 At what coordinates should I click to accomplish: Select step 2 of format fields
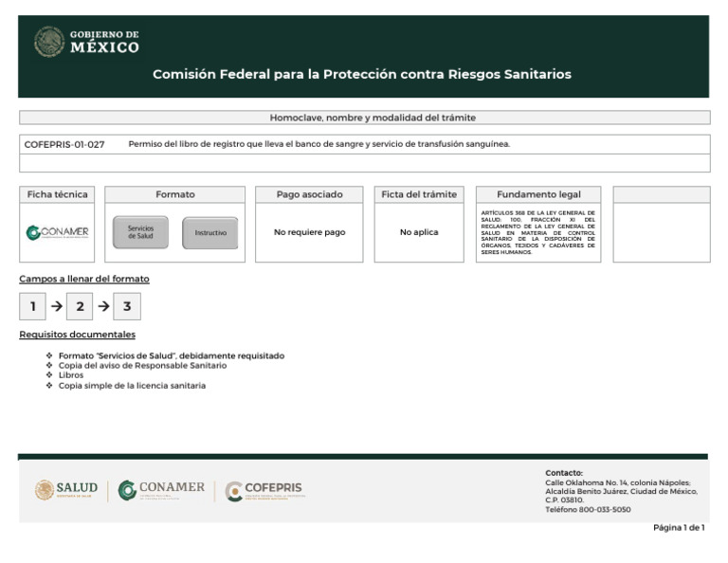(x=80, y=306)
